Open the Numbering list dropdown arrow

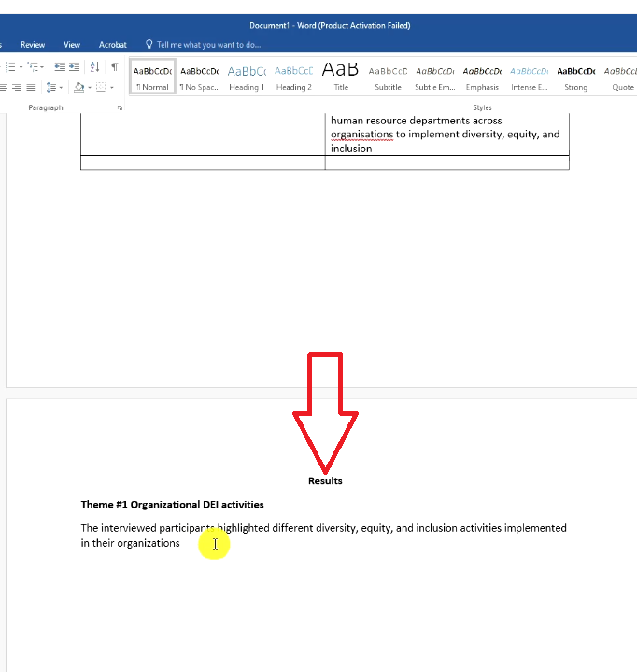pos(21,67)
